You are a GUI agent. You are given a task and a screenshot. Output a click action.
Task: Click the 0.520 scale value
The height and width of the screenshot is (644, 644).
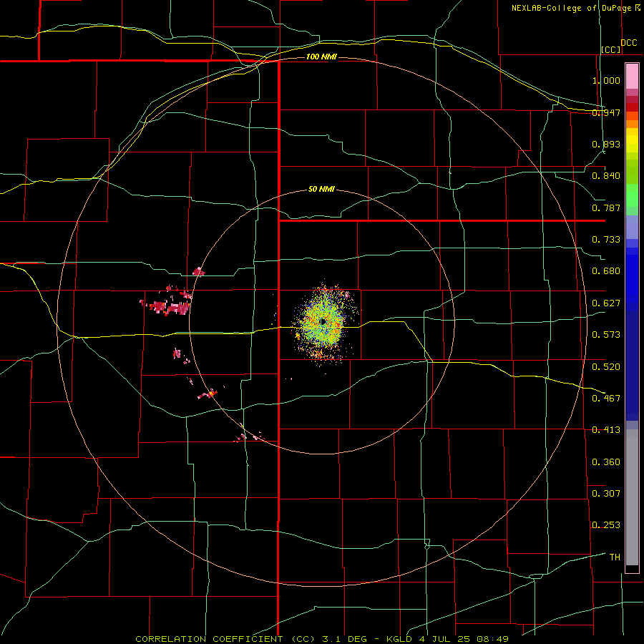[x=606, y=367]
